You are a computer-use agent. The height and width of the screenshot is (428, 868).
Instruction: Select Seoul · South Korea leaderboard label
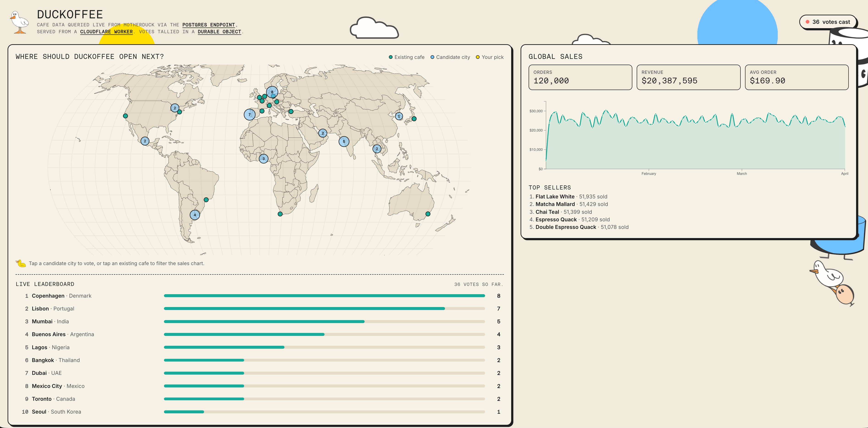pos(56,412)
